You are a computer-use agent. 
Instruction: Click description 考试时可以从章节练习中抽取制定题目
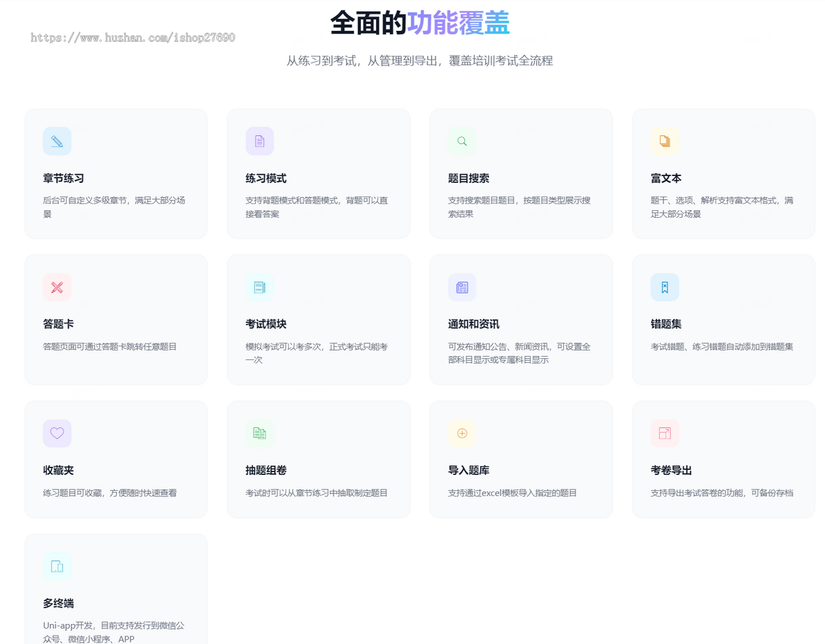(317, 493)
